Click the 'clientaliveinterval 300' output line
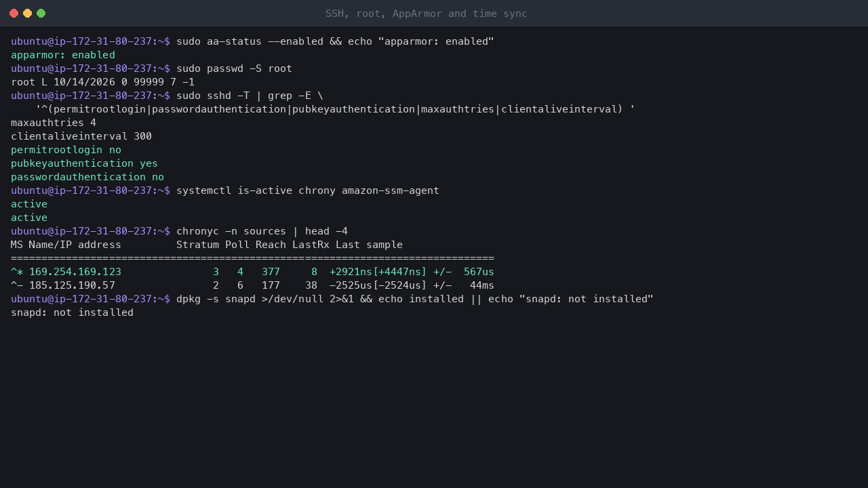 click(x=81, y=136)
